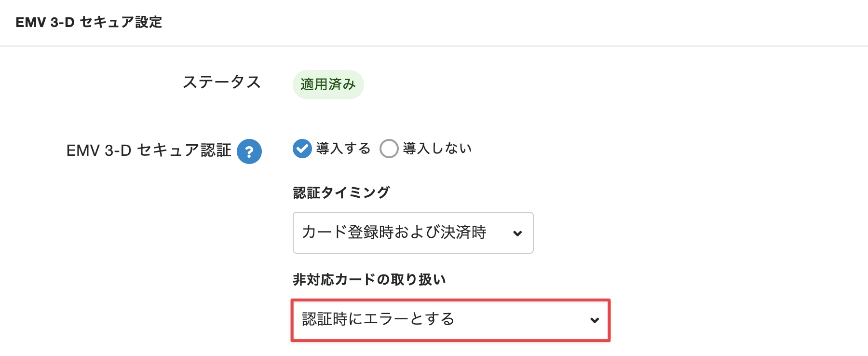Click the 非対応カードの取り扱い heading
The width and height of the screenshot is (868, 356).
click(369, 279)
